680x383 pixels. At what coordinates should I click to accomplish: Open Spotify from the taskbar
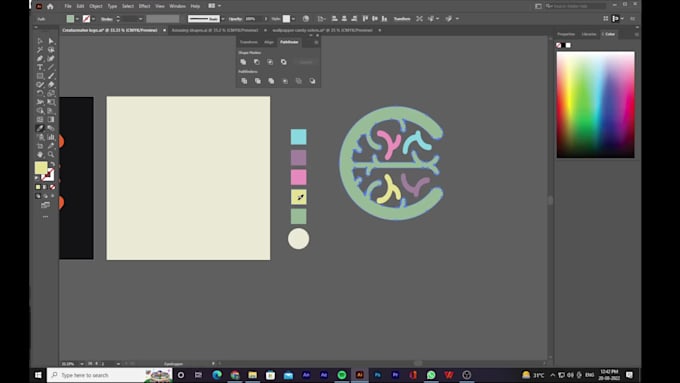(x=342, y=375)
